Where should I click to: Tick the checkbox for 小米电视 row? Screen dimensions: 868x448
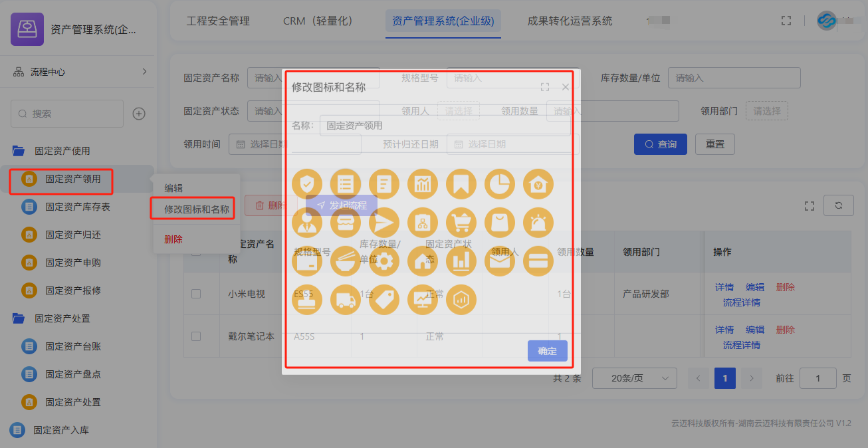196,294
